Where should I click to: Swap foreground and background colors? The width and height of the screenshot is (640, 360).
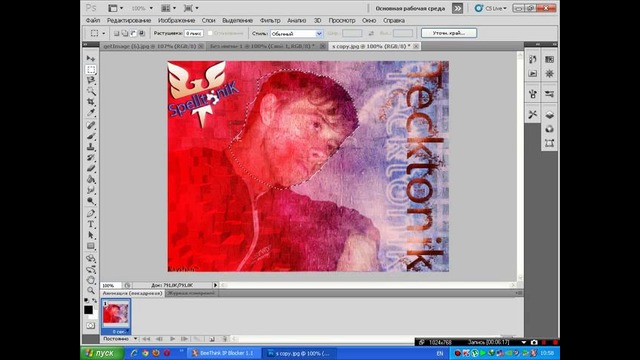pyautogui.click(x=95, y=300)
